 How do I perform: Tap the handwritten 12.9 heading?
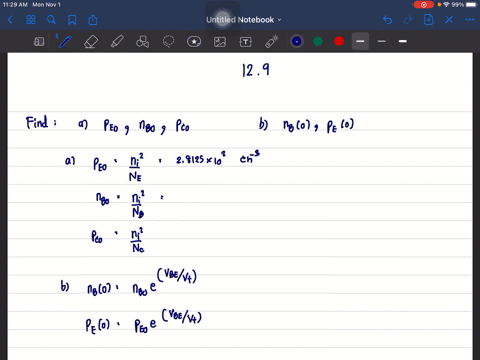pos(256,70)
